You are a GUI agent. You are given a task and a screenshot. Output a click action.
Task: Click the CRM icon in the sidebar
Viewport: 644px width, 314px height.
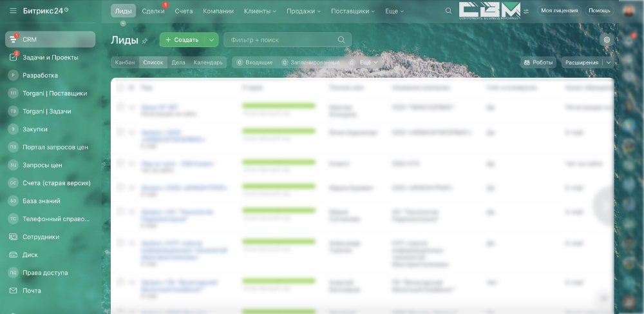(14, 39)
